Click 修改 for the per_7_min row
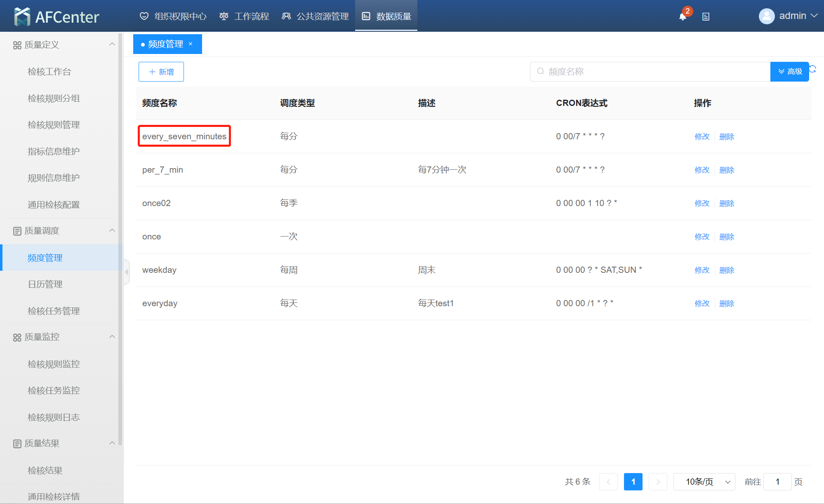The width and height of the screenshot is (824, 504). [702, 170]
